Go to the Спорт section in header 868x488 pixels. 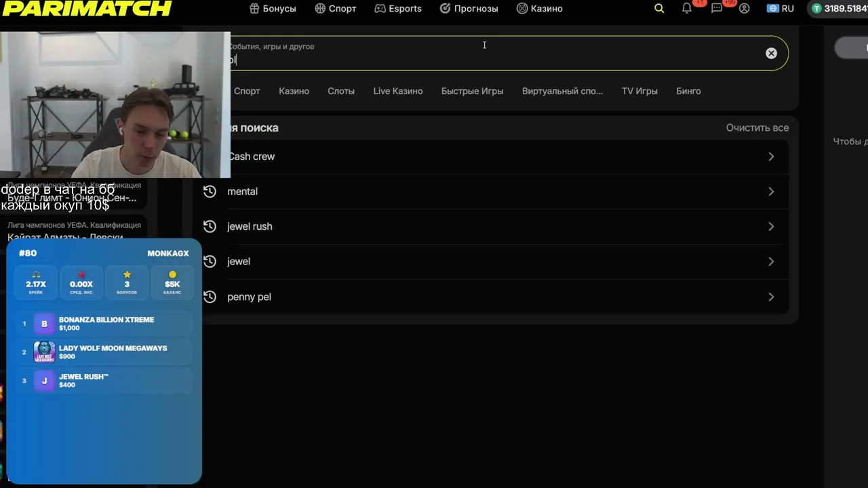tap(336, 9)
